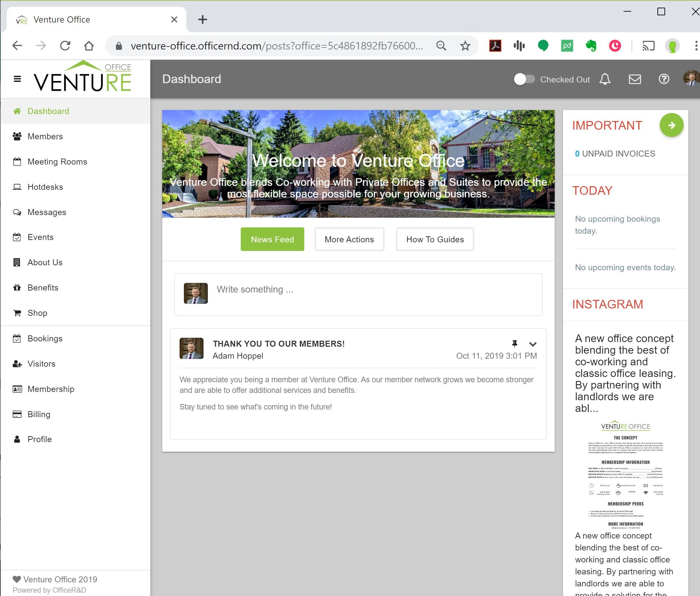
Task: Open the Adobe Acrobat extension
Action: (x=495, y=46)
